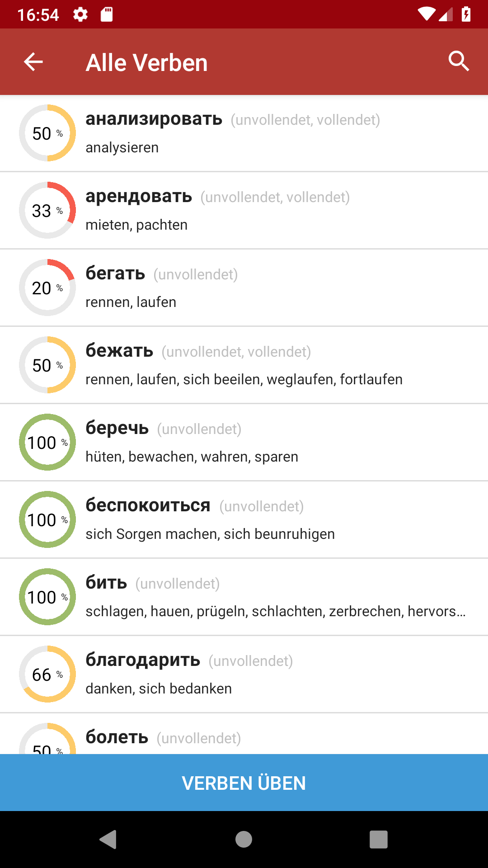Tap the 100% progress ring for бить

[x=47, y=597]
